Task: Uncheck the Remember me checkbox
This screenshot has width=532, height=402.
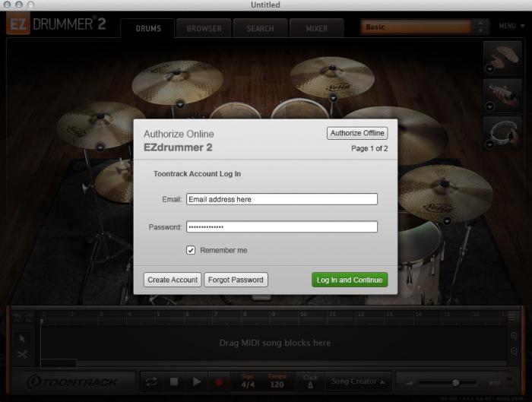Action: click(x=191, y=250)
